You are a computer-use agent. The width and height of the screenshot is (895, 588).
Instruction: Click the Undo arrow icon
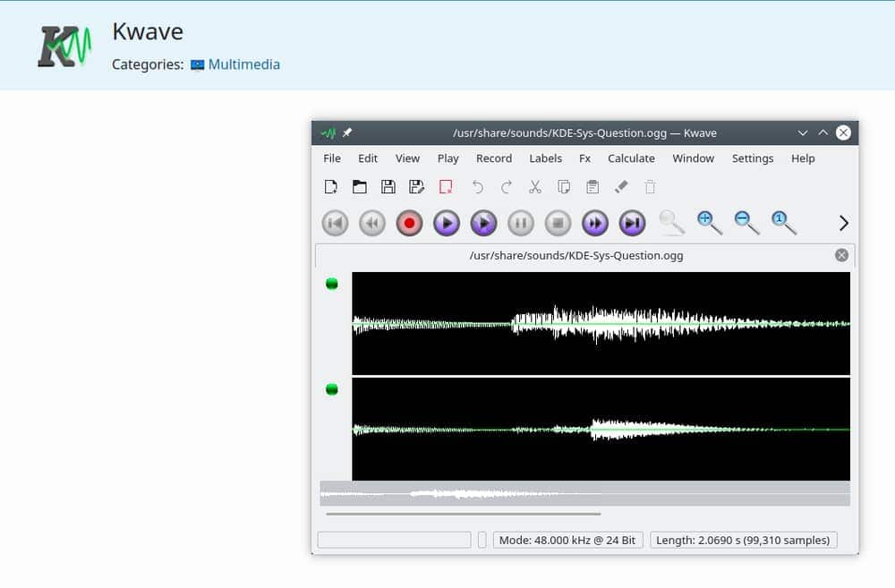click(478, 187)
